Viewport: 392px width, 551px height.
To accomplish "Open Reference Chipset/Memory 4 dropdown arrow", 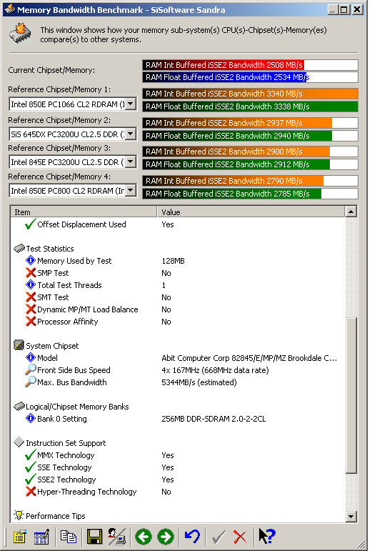I will coord(130,191).
